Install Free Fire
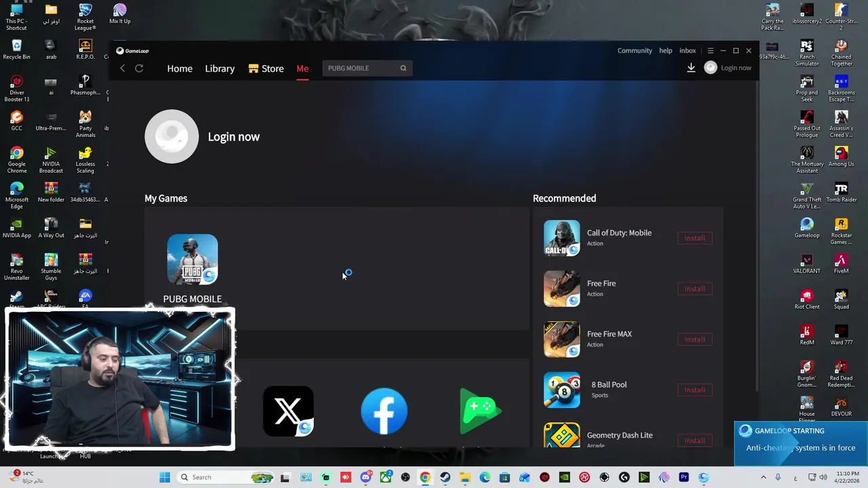The width and height of the screenshot is (868, 488). click(694, 289)
